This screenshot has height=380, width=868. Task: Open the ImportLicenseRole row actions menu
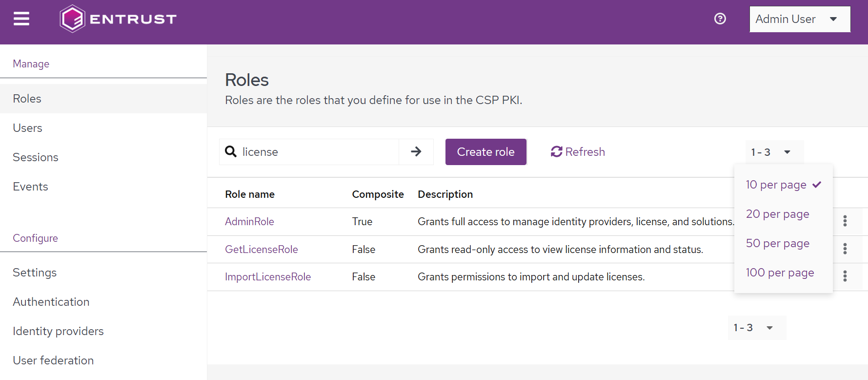click(845, 276)
